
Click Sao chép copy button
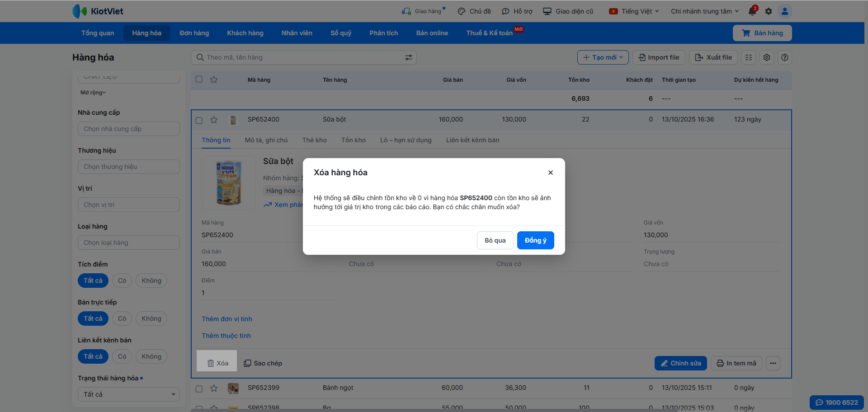pyautogui.click(x=263, y=363)
